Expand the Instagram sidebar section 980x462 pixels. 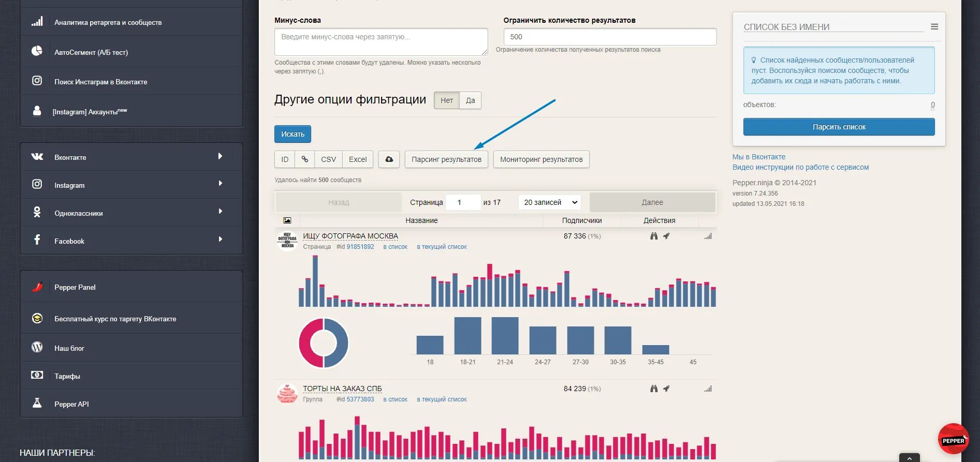(220, 184)
